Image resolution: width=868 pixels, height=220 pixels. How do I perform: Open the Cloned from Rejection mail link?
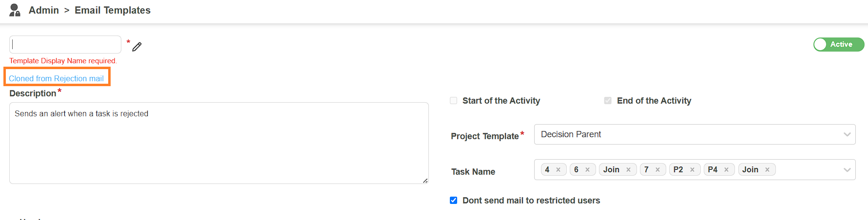[57, 78]
